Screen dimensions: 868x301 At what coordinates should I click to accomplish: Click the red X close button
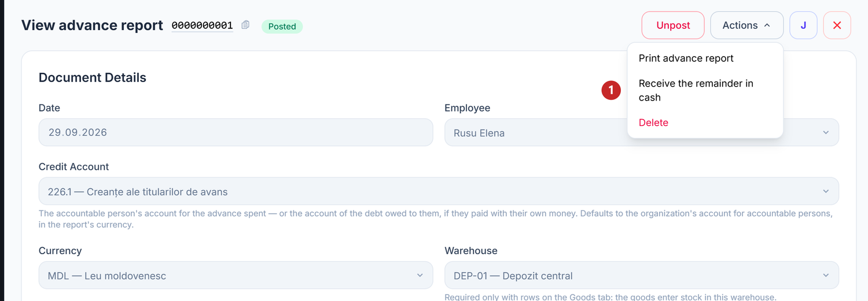[837, 25]
